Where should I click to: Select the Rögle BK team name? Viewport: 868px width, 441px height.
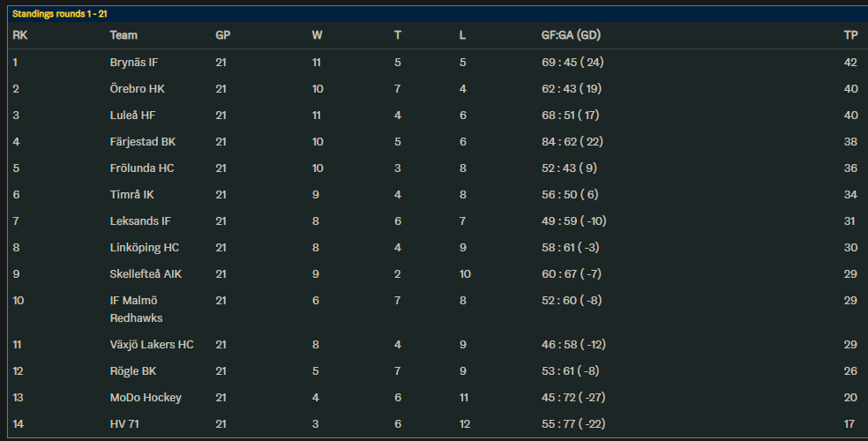133,371
